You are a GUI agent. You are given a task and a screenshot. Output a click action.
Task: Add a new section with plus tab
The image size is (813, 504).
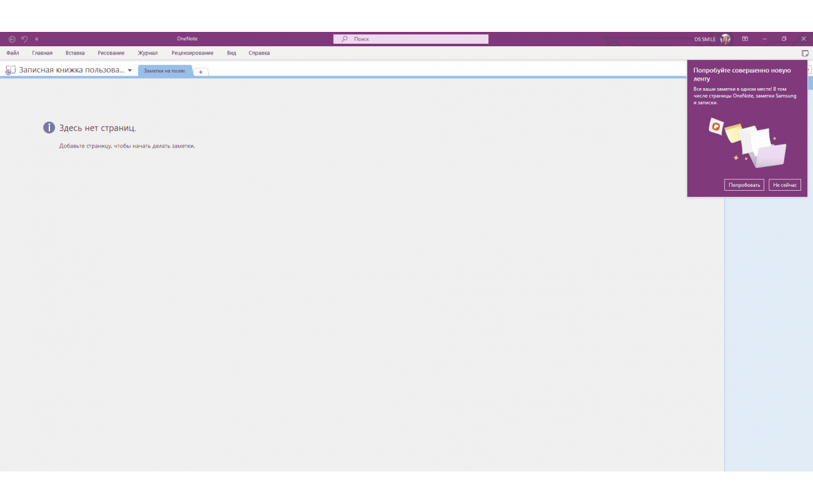pyautogui.click(x=201, y=72)
